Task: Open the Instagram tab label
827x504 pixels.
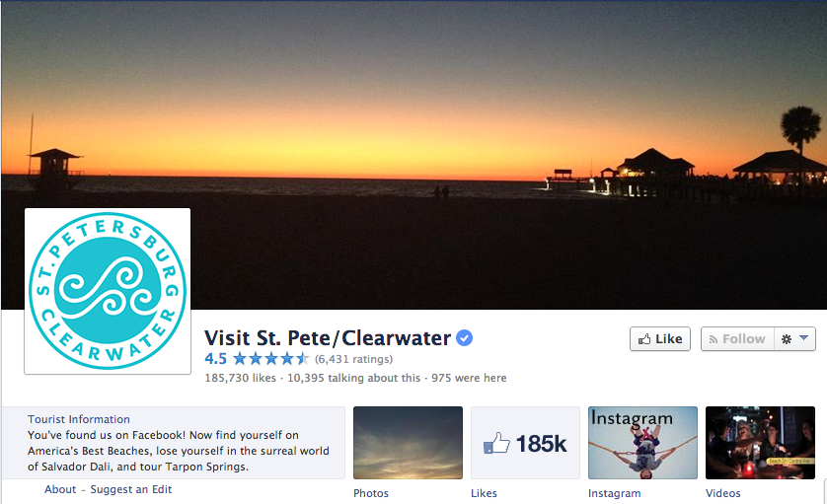Action: [615, 493]
